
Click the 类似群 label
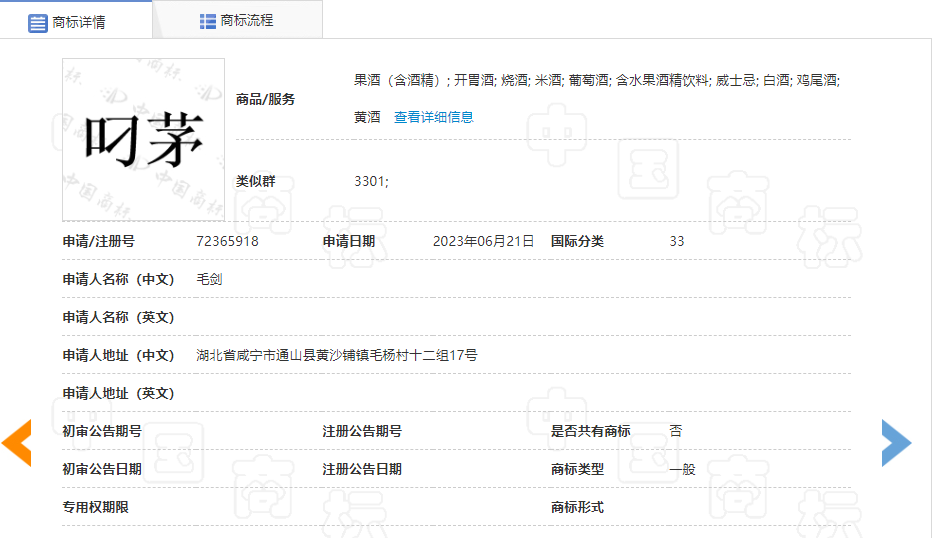256,181
